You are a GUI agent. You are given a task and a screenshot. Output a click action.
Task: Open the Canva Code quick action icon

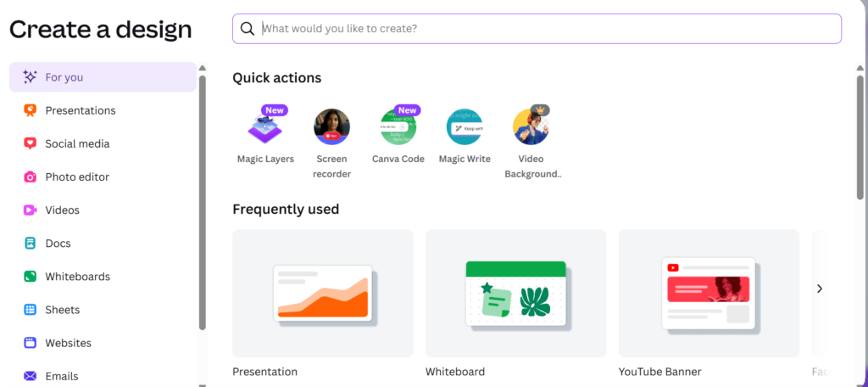coord(398,127)
